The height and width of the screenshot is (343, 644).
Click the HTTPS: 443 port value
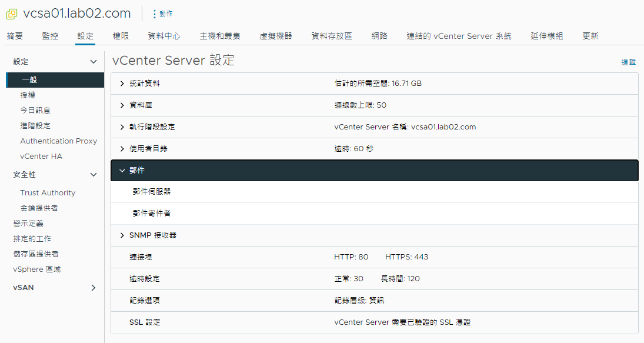pyautogui.click(x=406, y=257)
